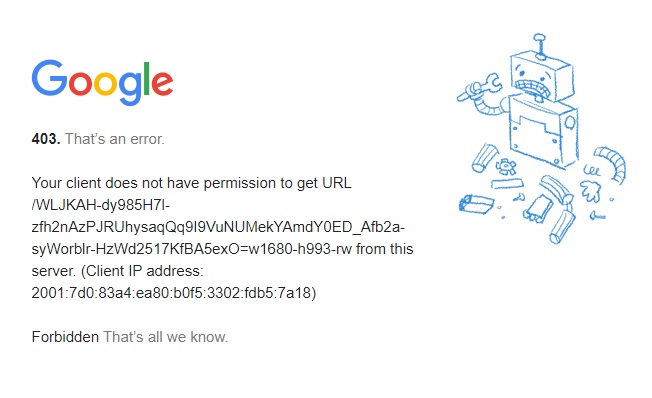This screenshot has width=652, height=398.
Task: Click the curved detached robot arm
Action: tap(611, 164)
